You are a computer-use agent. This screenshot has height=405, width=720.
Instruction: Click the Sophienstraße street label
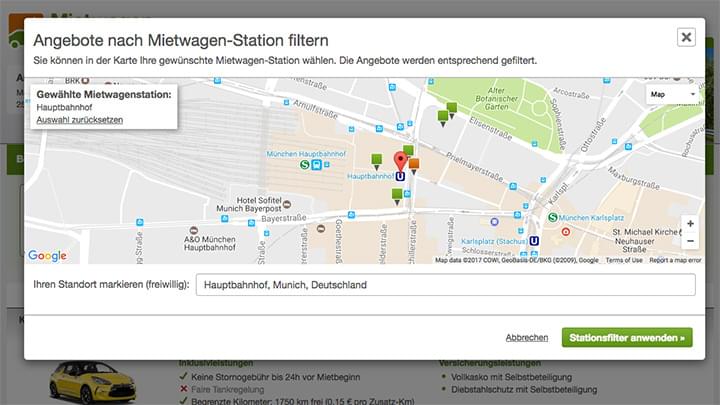[557, 124]
